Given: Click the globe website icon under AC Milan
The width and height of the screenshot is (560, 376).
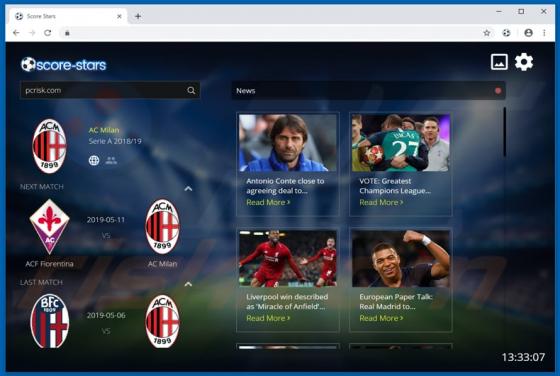Looking at the screenshot, I should coord(94,160).
